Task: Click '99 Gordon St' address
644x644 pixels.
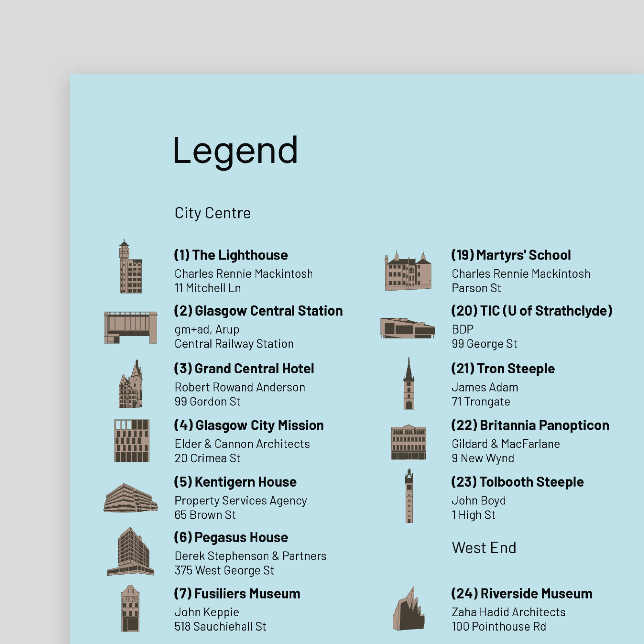Action: click(207, 402)
